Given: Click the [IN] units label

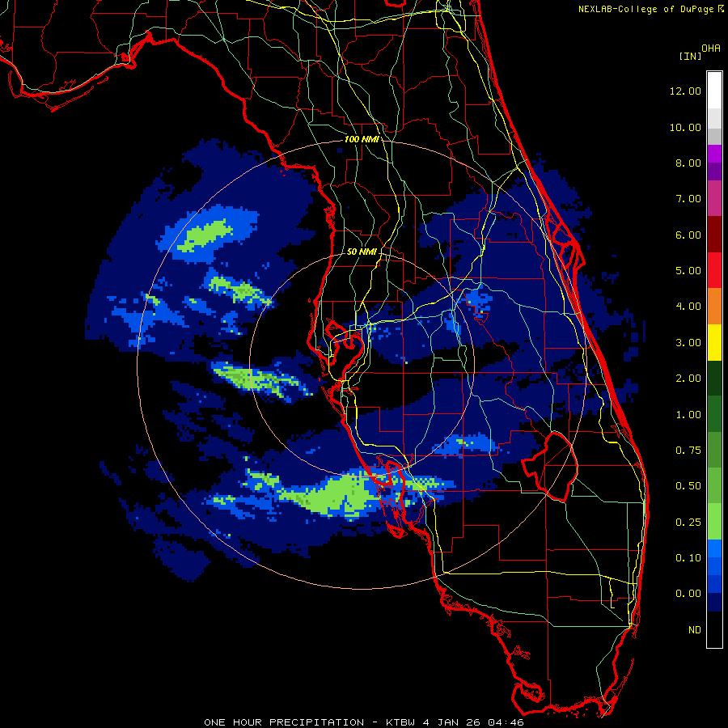Looking at the screenshot, I should point(691,56).
